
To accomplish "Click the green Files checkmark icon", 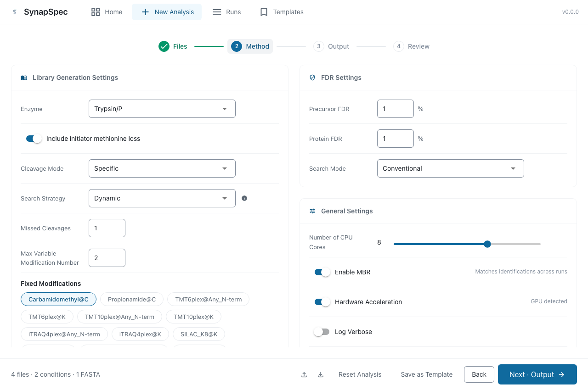I will tap(164, 46).
